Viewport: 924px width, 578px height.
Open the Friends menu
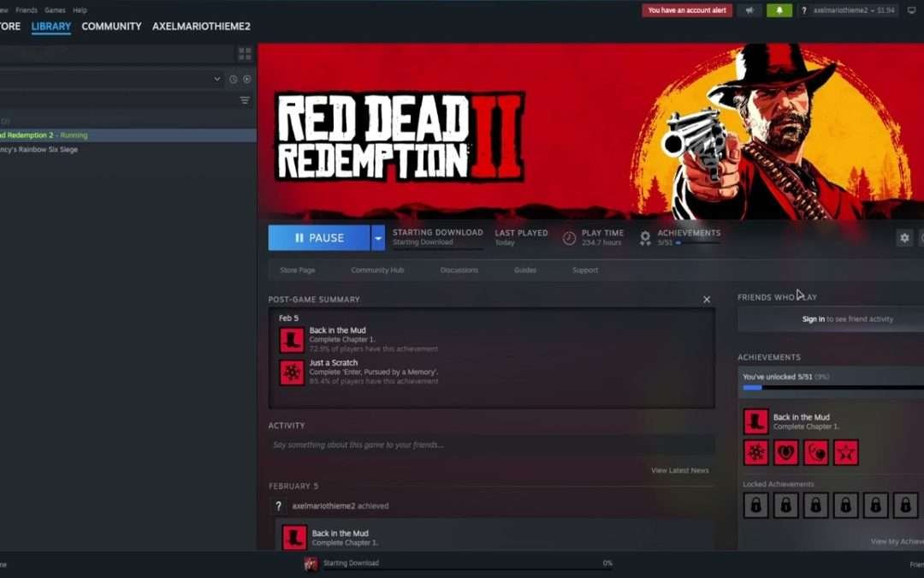pos(26,10)
